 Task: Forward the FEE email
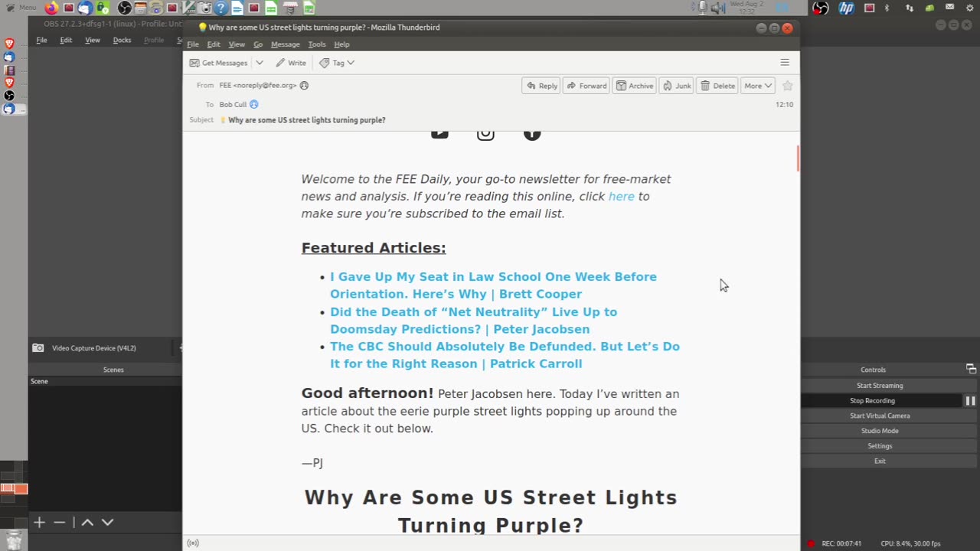[586, 86]
